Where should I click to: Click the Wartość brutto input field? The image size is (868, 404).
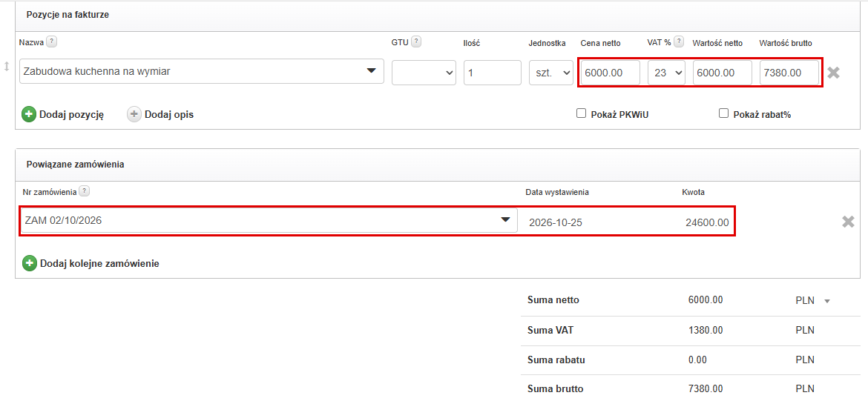[789, 73]
